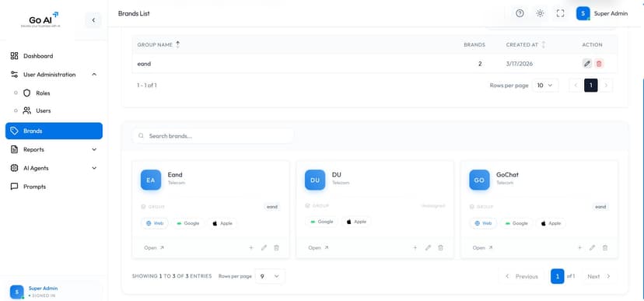Go to previous groups page arrow
Viewport: 644px width, 301px height.
point(576,86)
